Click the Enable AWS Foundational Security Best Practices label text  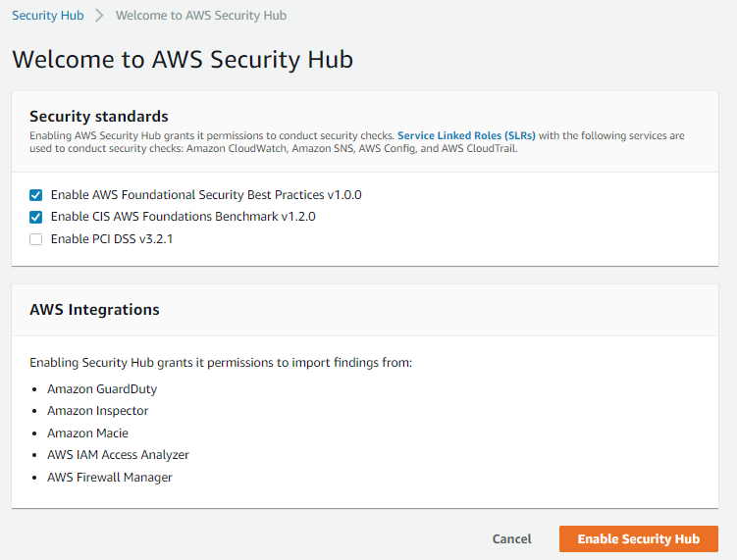(x=206, y=194)
